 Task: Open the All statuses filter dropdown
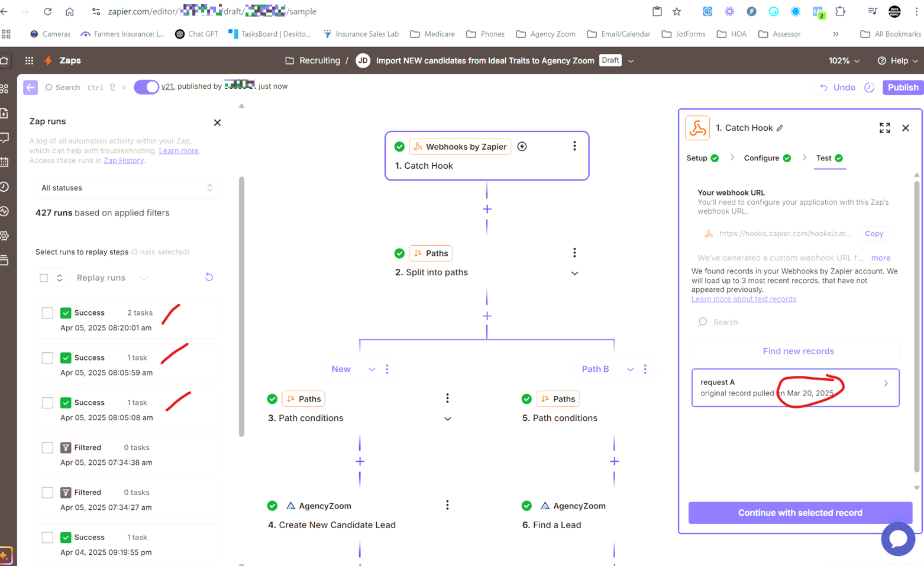(x=127, y=188)
